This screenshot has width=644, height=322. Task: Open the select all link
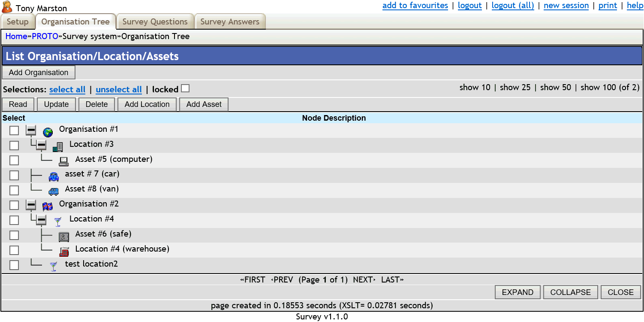coord(67,89)
